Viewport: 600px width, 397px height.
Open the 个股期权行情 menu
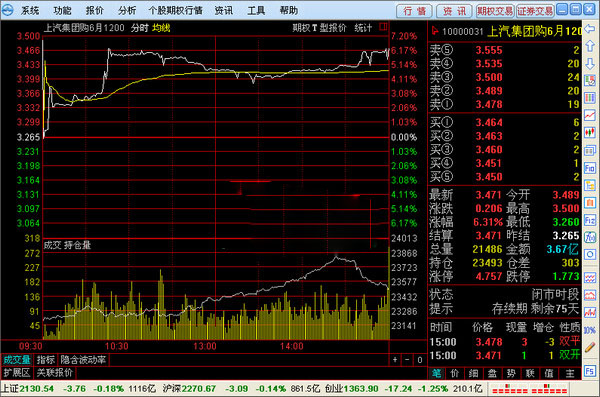[175, 10]
